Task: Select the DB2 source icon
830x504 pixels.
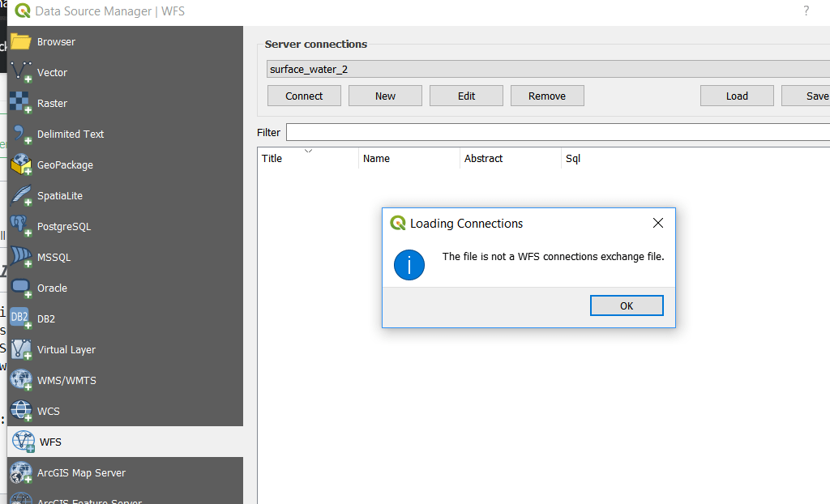Action: [21, 318]
